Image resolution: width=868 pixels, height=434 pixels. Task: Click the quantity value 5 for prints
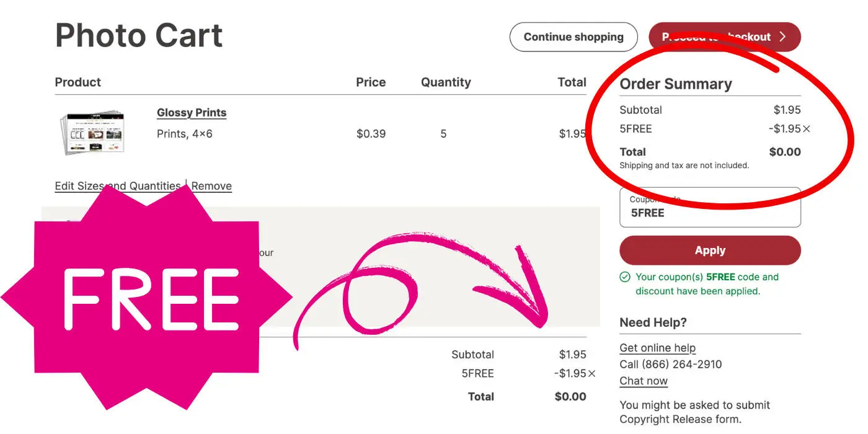443,134
